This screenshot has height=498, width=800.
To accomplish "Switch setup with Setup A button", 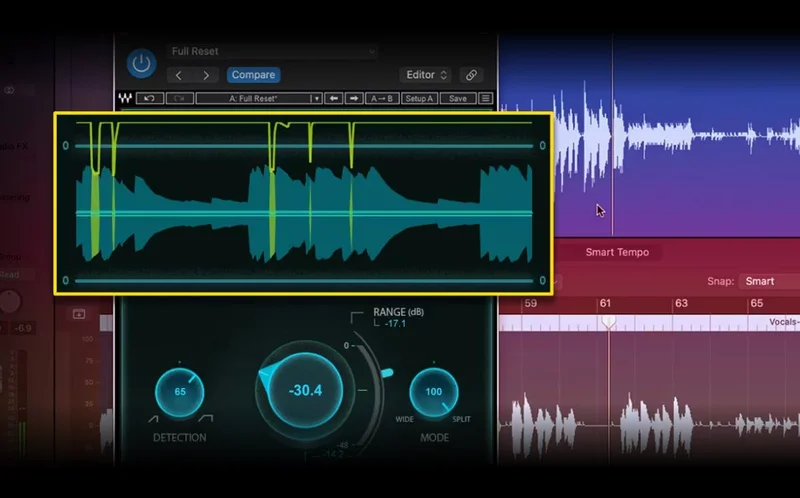I will click(x=419, y=98).
